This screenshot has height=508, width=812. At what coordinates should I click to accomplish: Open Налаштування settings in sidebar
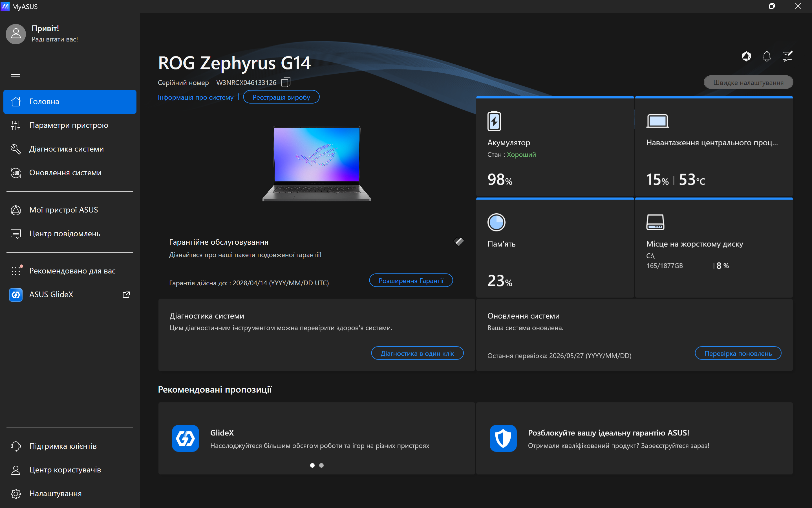click(70, 494)
